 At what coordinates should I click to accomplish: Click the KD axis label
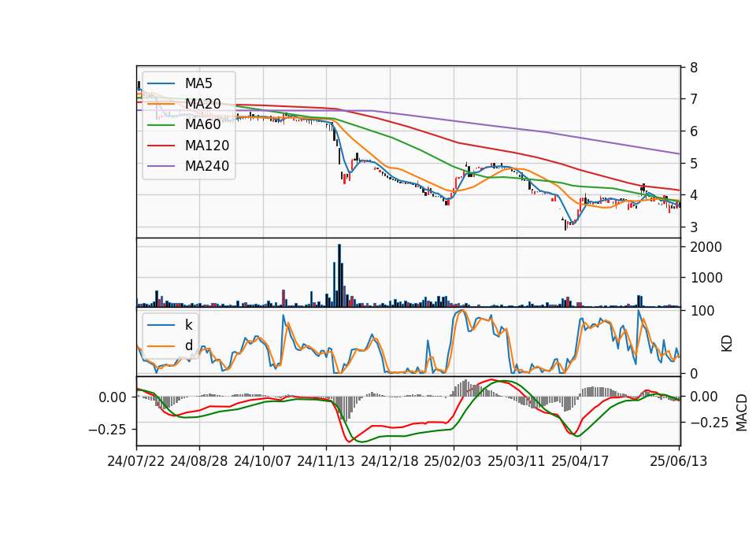click(x=727, y=344)
